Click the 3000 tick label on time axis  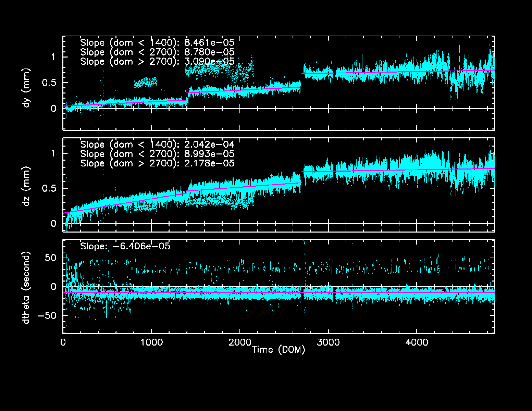coord(328,342)
